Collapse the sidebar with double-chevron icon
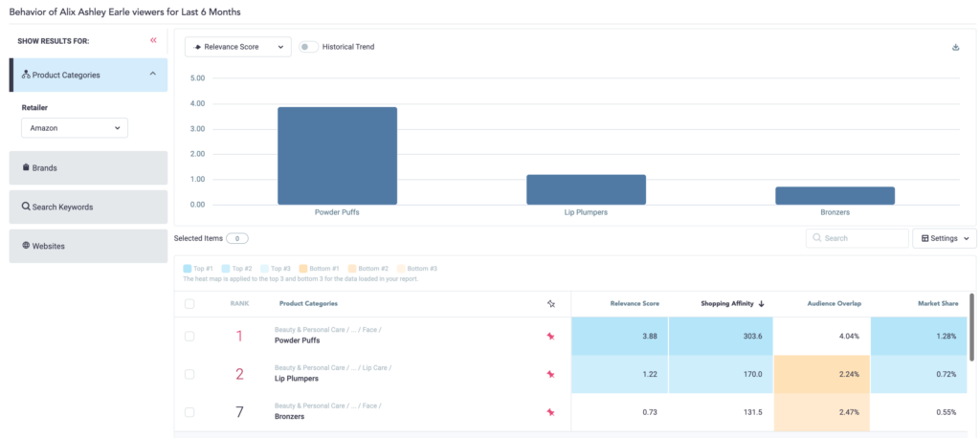980x438 pixels. [x=153, y=40]
